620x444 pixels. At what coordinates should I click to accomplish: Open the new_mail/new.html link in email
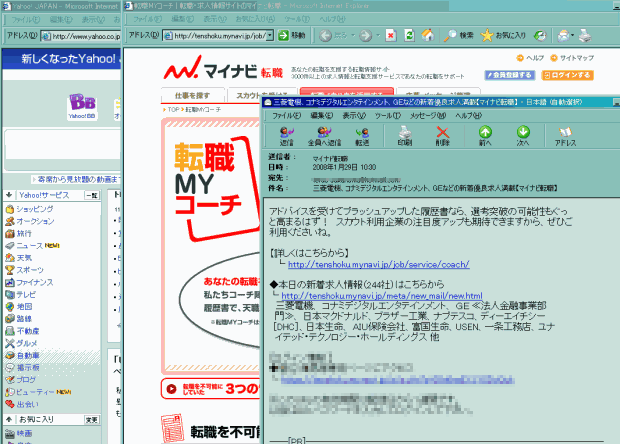click(382, 296)
